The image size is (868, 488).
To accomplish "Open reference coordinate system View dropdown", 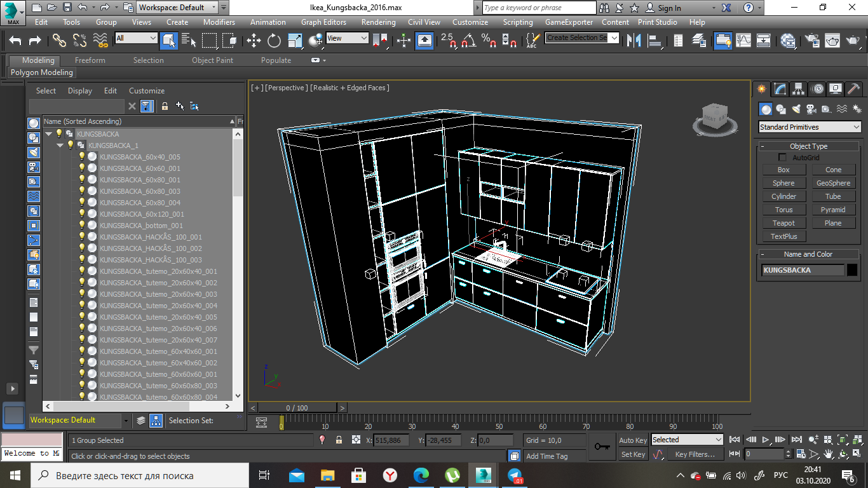I will pyautogui.click(x=347, y=38).
